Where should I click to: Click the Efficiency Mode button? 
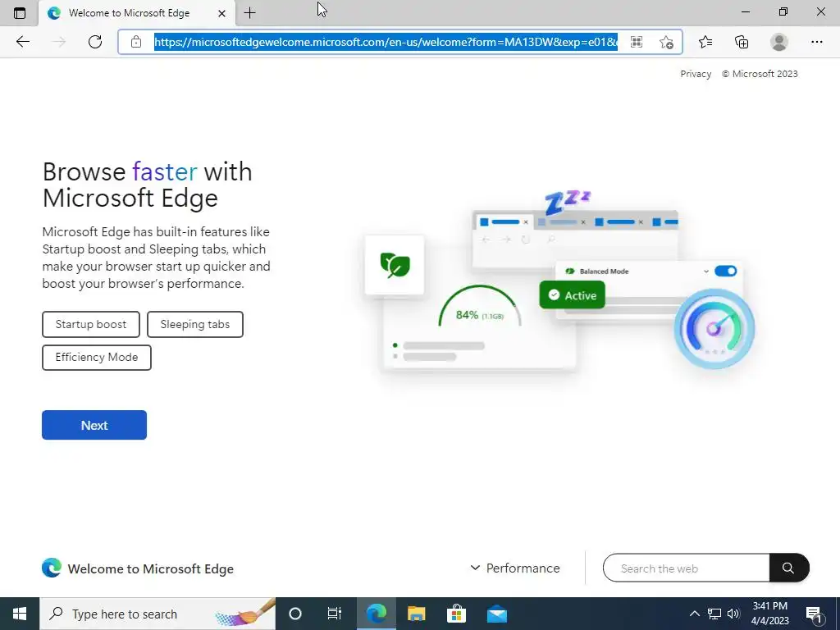97,357
